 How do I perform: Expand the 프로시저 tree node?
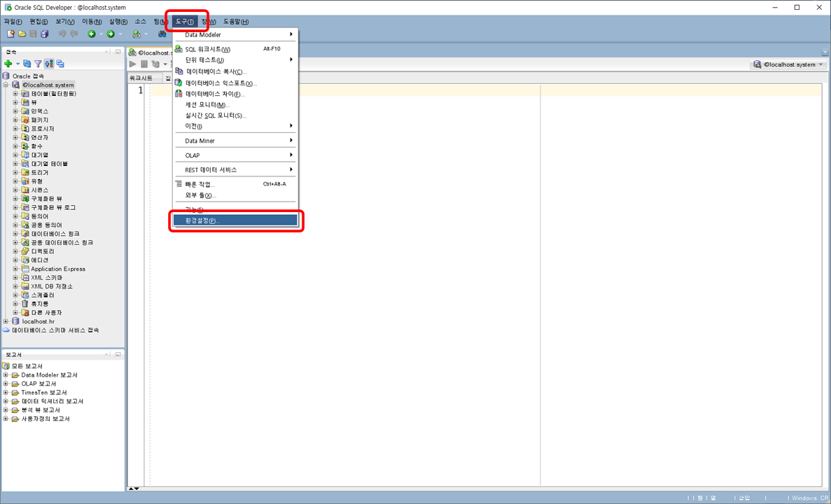click(x=15, y=129)
